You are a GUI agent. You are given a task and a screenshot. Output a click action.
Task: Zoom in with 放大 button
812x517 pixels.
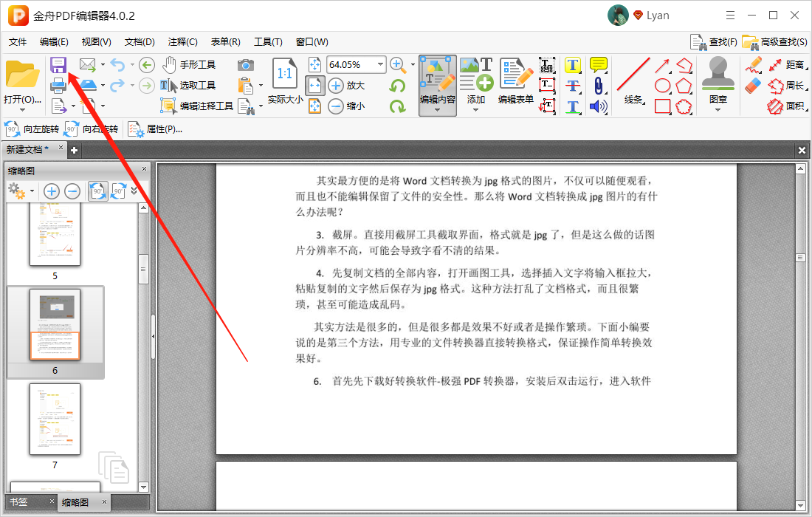347,86
